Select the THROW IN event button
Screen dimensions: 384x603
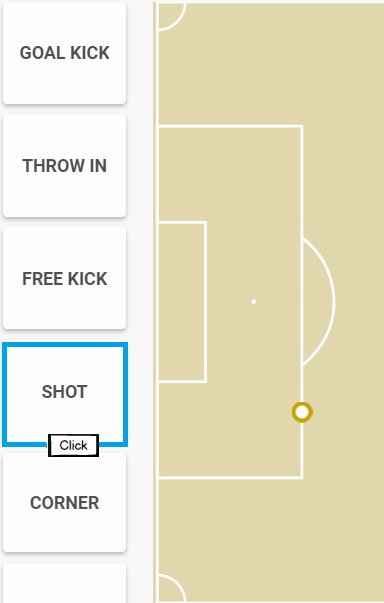pos(65,166)
